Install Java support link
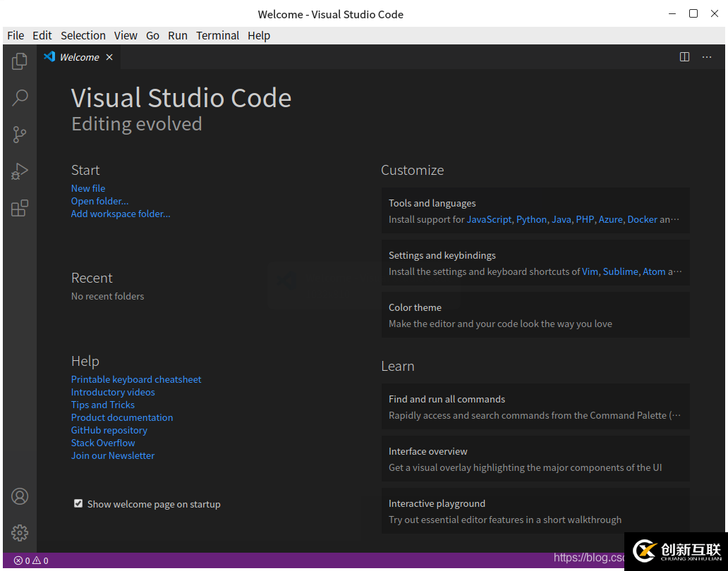 562,219
